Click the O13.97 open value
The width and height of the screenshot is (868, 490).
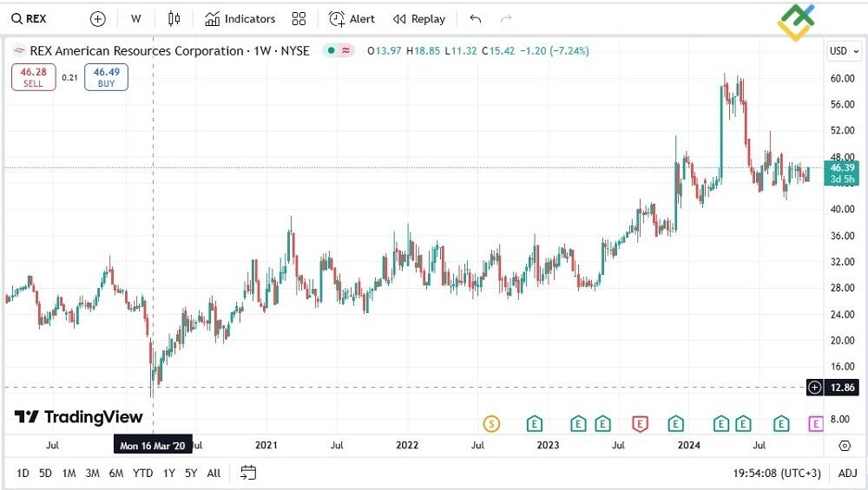pos(385,51)
